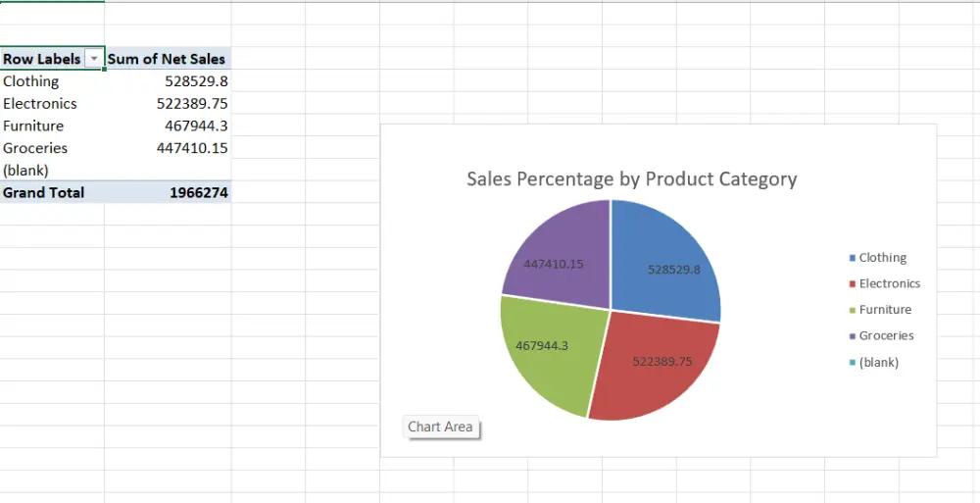This screenshot has height=503, width=980.
Task: Select the Furniture legend entry text
Action: 885,310
